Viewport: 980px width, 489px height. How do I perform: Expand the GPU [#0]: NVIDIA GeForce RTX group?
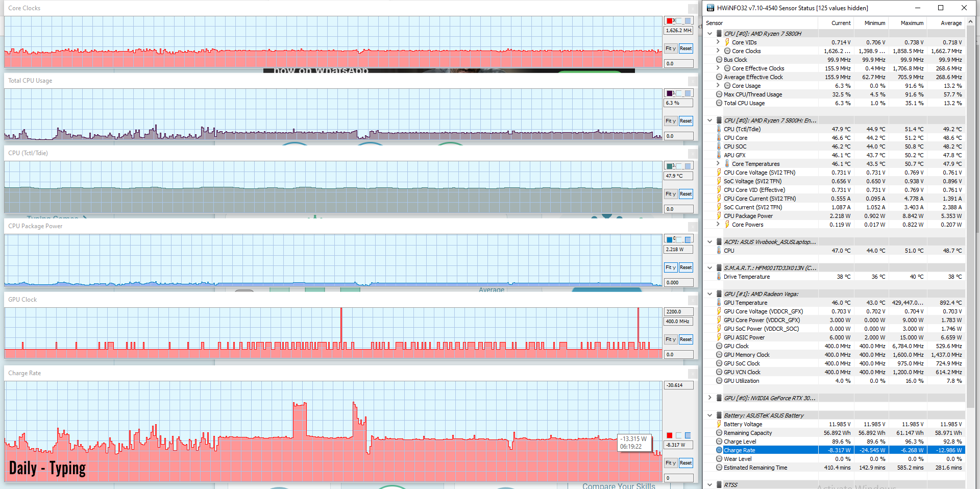(709, 398)
